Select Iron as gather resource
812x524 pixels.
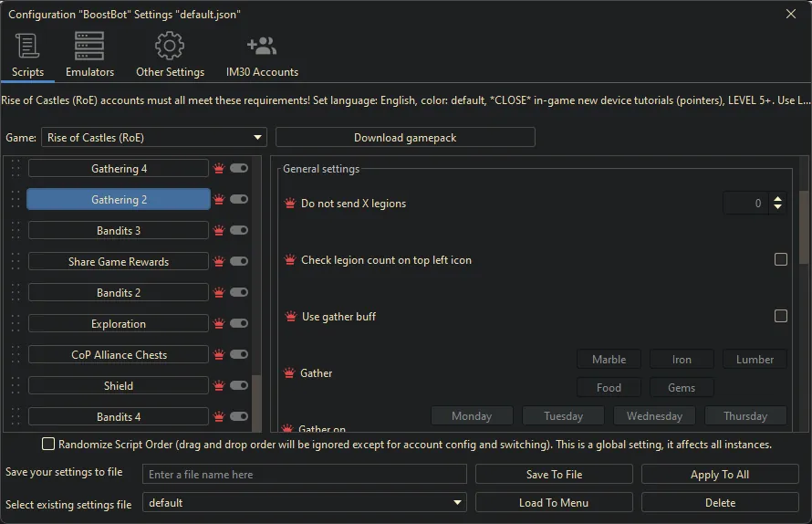coord(682,359)
